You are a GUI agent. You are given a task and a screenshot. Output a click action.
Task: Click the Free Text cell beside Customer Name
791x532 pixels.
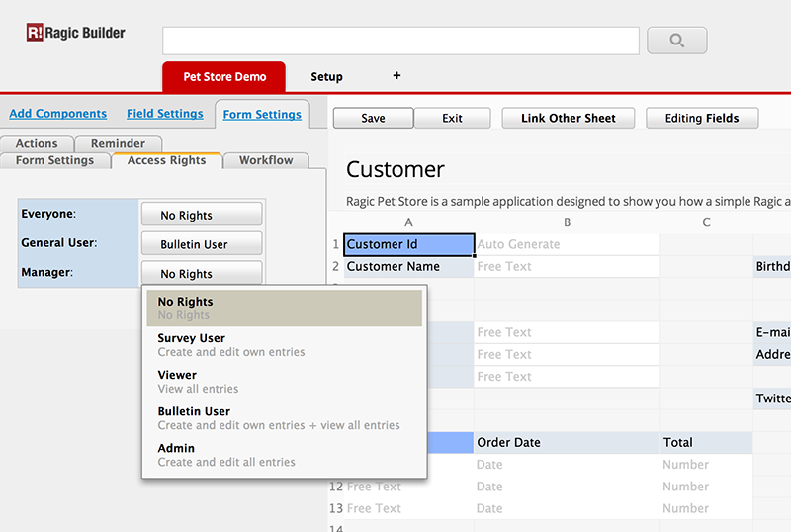(567, 267)
